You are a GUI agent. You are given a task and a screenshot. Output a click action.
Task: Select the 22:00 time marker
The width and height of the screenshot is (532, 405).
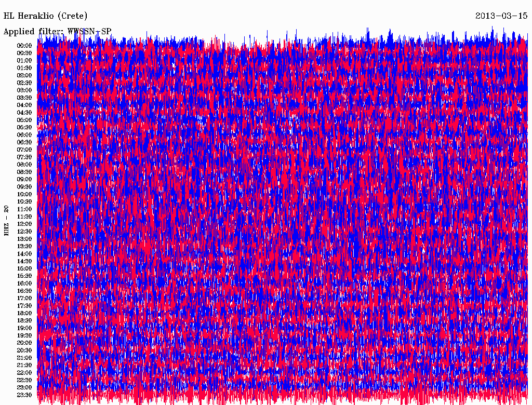24,373
